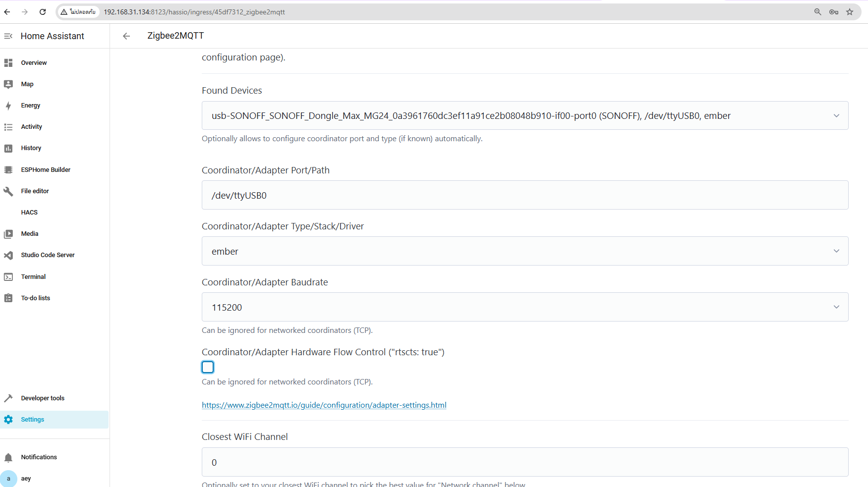
Task: Open the Energy lightning icon
Action: click(8, 106)
